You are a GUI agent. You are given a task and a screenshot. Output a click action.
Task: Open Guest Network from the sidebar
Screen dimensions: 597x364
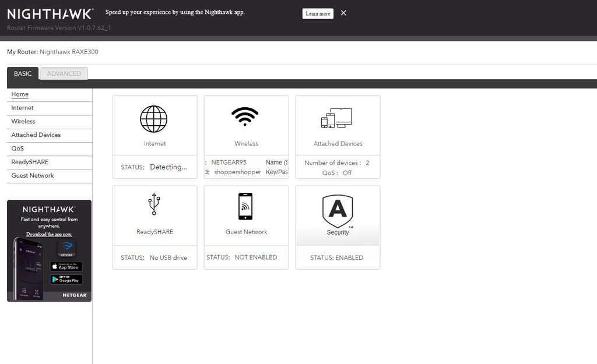[33, 176]
